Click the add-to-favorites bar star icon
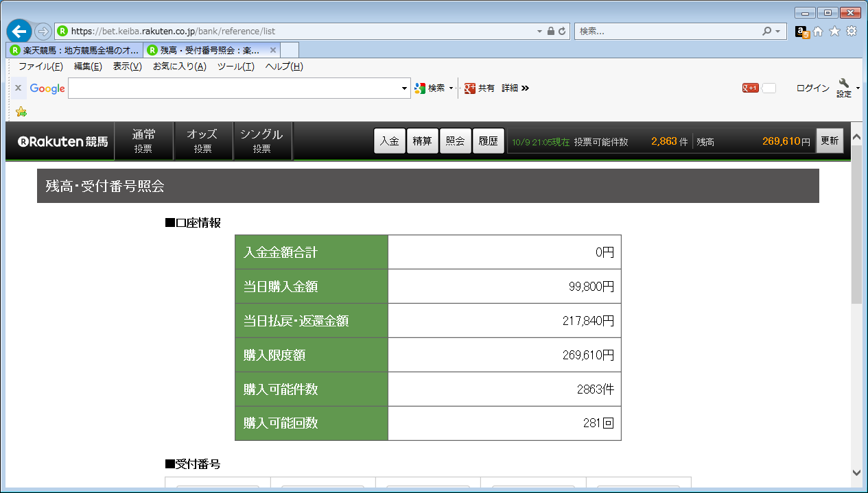 (21, 111)
